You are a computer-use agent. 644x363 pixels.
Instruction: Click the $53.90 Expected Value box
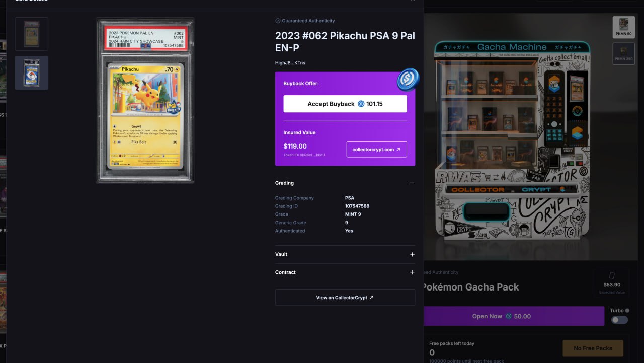[612, 283]
